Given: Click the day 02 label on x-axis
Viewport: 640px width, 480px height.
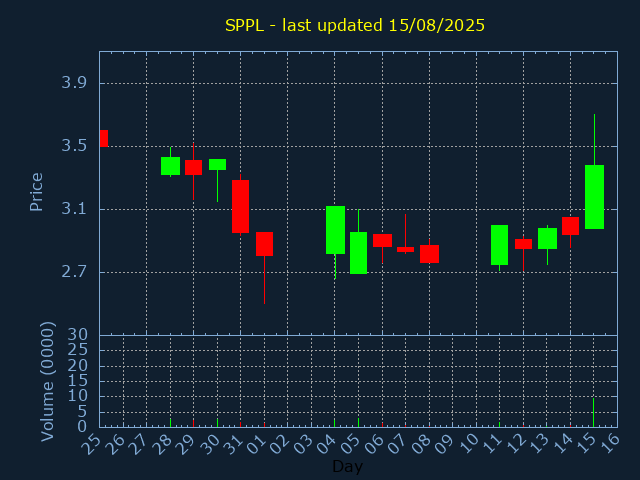Looking at the screenshot, I should (x=280, y=444).
